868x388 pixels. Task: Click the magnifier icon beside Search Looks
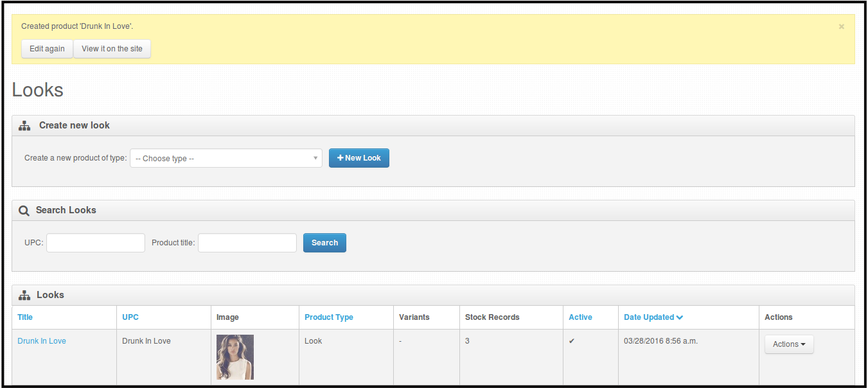(24, 211)
